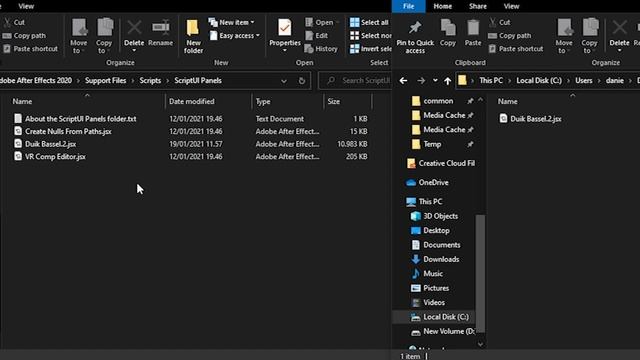
Task: Click the Search ScriptUI Panels field
Action: (x=355, y=81)
